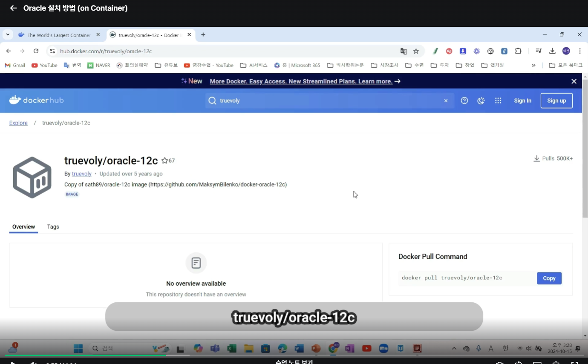Open Excel from the taskbar

[x=231, y=349]
